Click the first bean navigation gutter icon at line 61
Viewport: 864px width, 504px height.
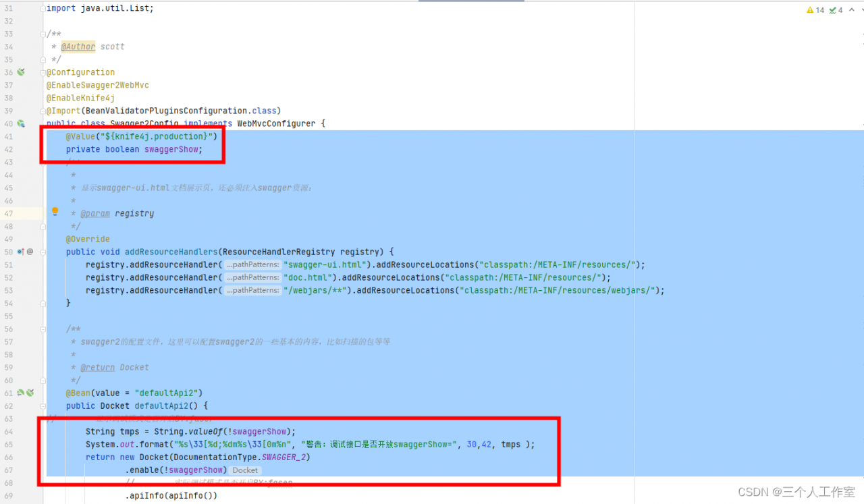[21, 393]
